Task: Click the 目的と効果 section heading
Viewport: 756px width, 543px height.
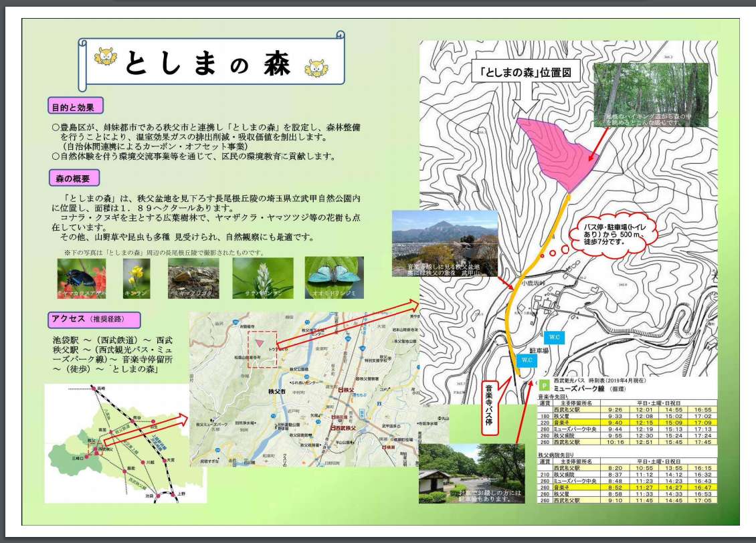Action: pyautogui.click(x=75, y=106)
